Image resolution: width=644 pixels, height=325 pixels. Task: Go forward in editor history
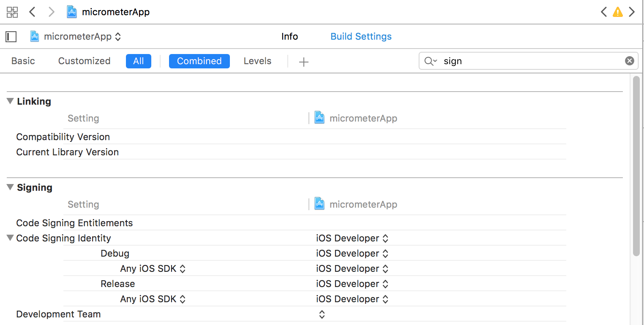point(52,12)
